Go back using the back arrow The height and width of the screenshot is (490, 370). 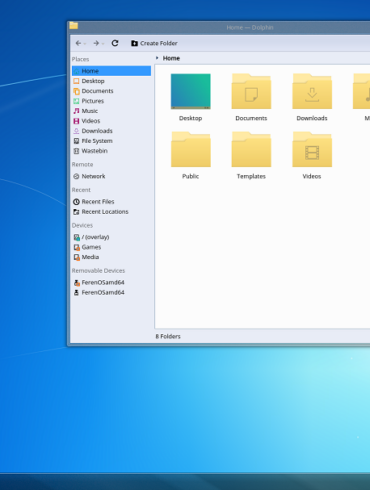pos(78,43)
